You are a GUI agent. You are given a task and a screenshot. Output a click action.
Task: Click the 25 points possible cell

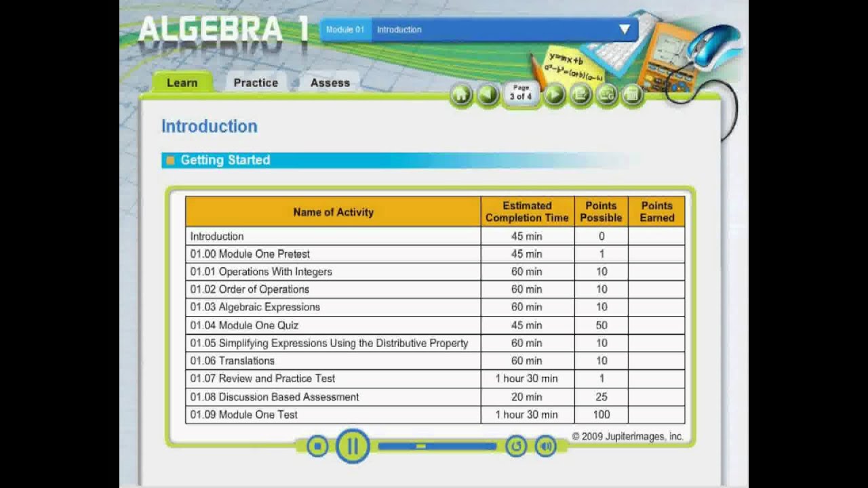pos(601,396)
